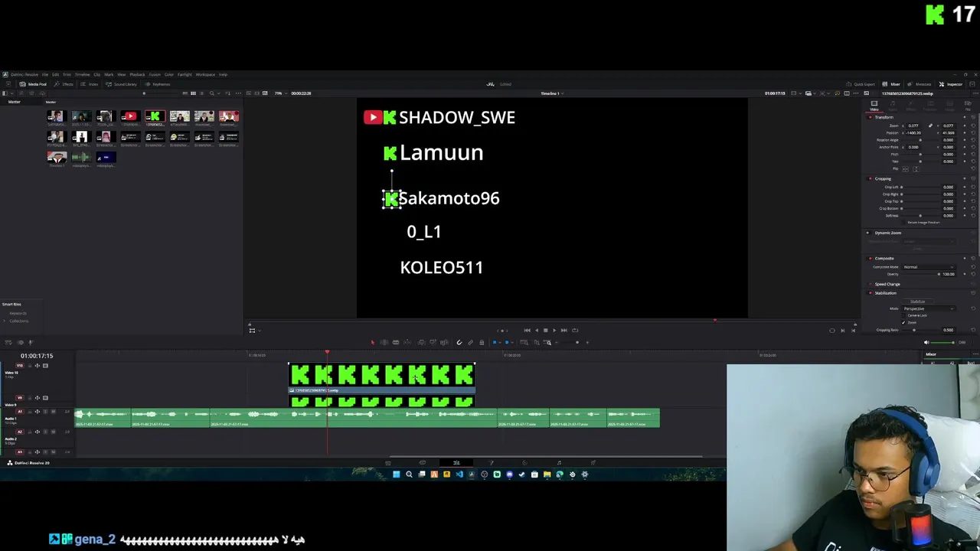Select the Trim Edit Mode tool

point(384,342)
